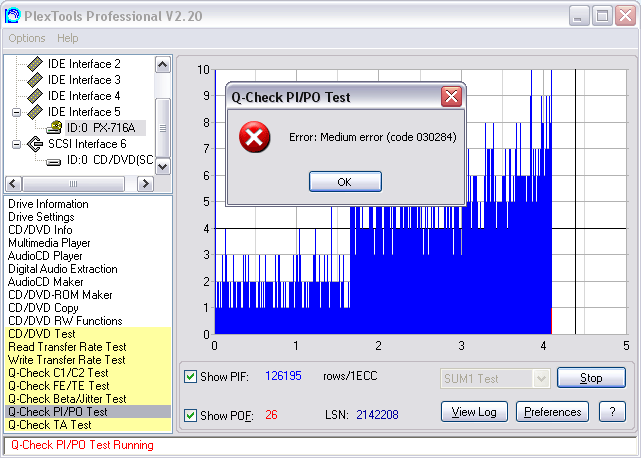The width and height of the screenshot is (641, 458).
Task: Click the LSN value 2142208
Action: pyautogui.click(x=377, y=415)
